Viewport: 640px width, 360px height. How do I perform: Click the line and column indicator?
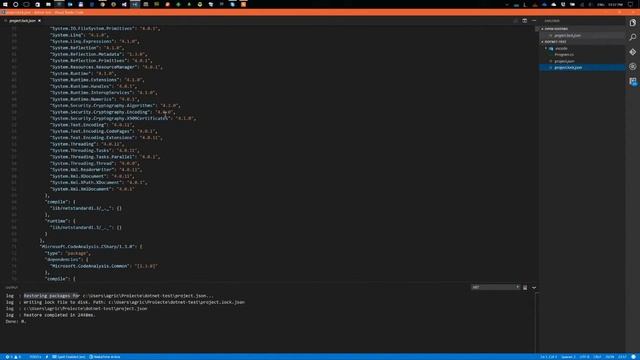tap(549, 357)
